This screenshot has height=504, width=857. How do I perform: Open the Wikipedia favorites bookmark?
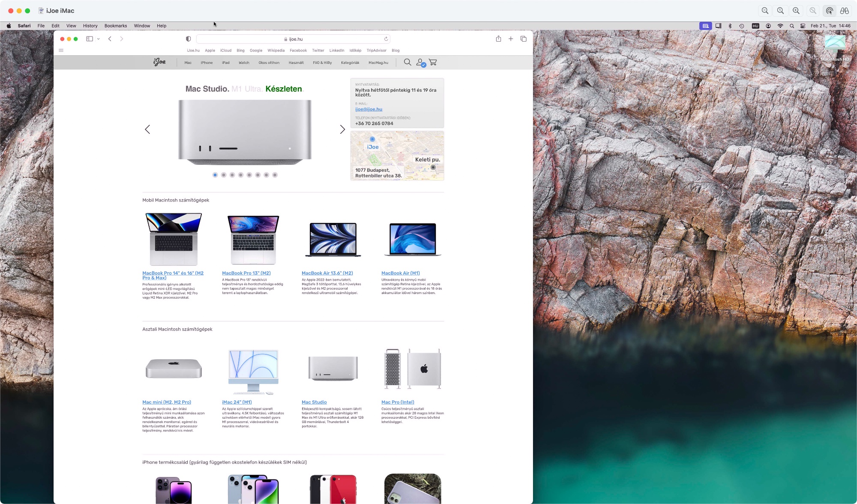(x=276, y=51)
